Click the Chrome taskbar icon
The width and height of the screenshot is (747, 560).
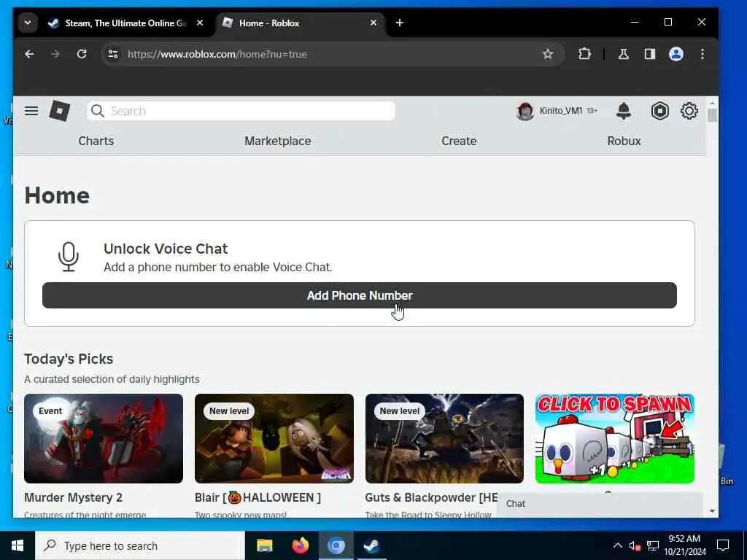click(x=336, y=545)
